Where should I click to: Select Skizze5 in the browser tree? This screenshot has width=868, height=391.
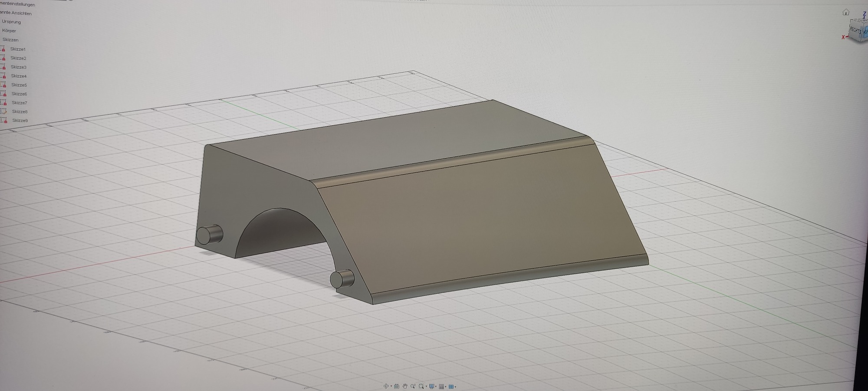coord(19,85)
